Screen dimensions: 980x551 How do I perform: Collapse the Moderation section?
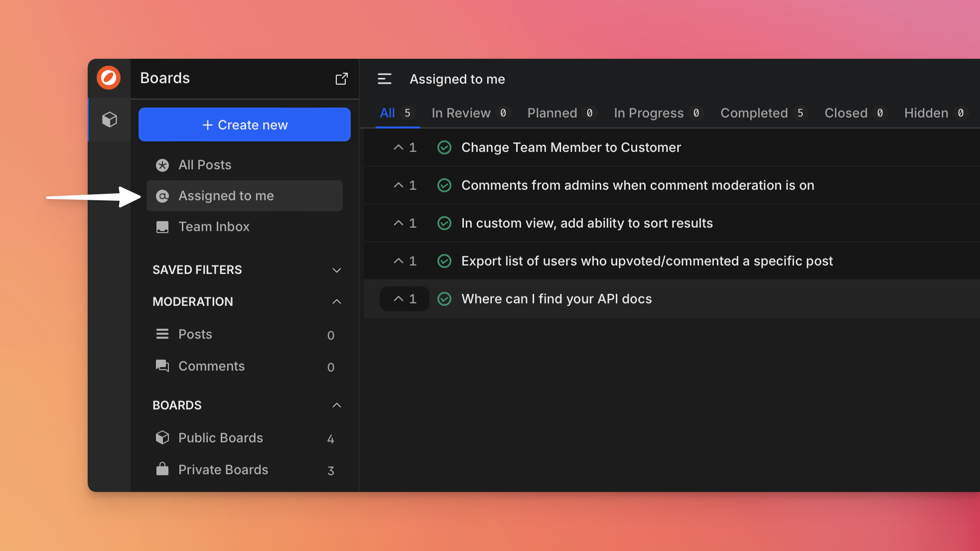pos(336,301)
